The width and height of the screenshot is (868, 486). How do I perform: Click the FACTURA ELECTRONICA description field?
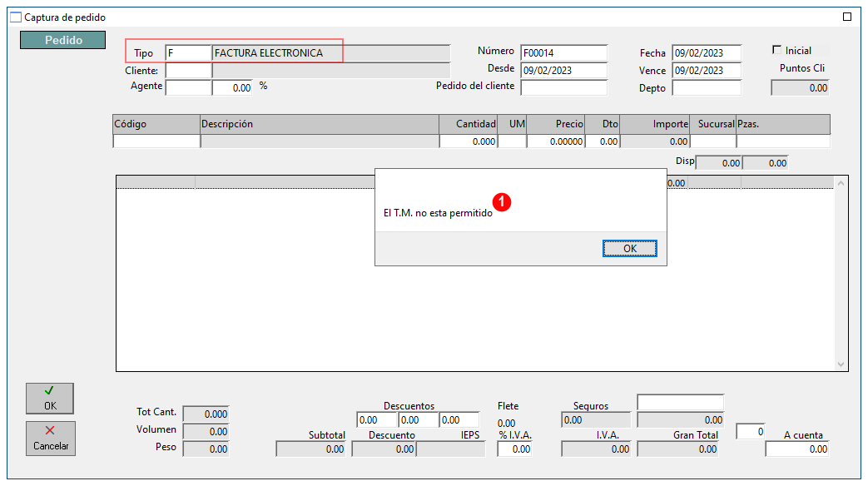(x=331, y=53)
